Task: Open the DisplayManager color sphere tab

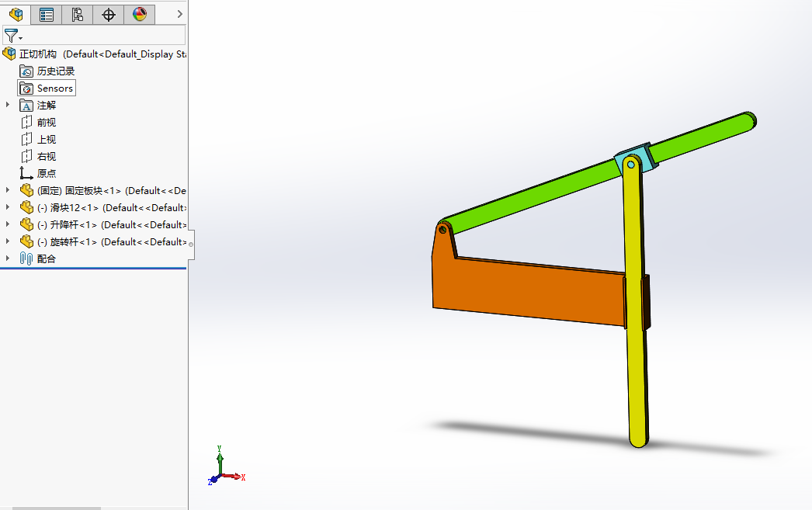Action: [x=139, y=15]
